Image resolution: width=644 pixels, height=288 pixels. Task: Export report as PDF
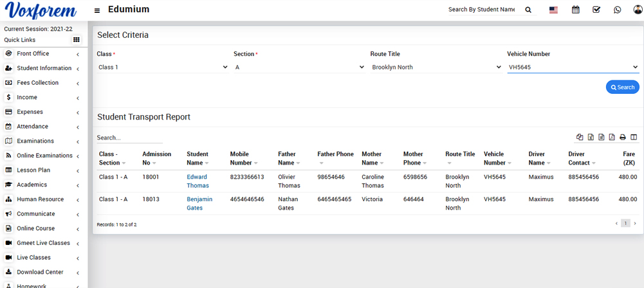point(612,137)
